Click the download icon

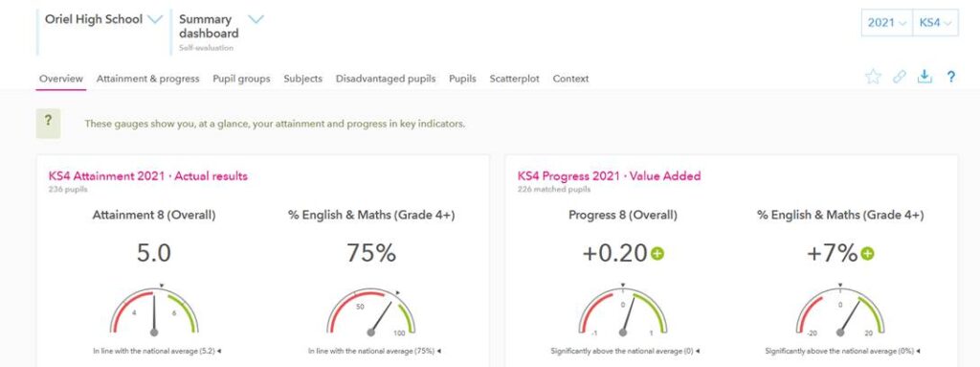pyautogui.click(x=924, y=77)
